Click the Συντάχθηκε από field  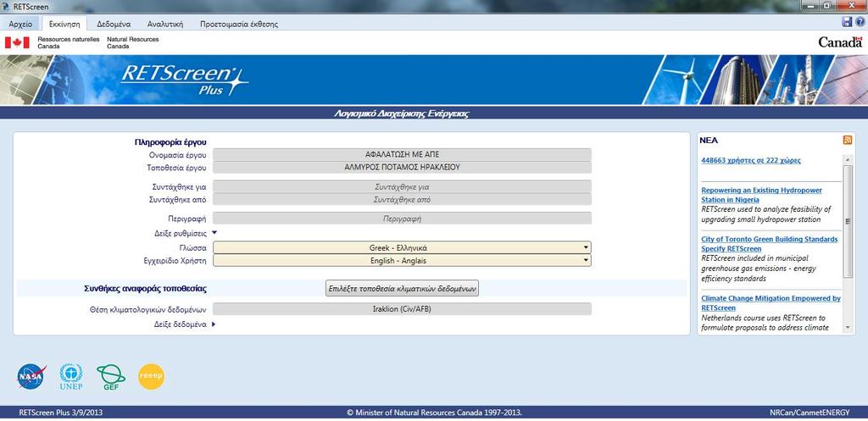402,200
